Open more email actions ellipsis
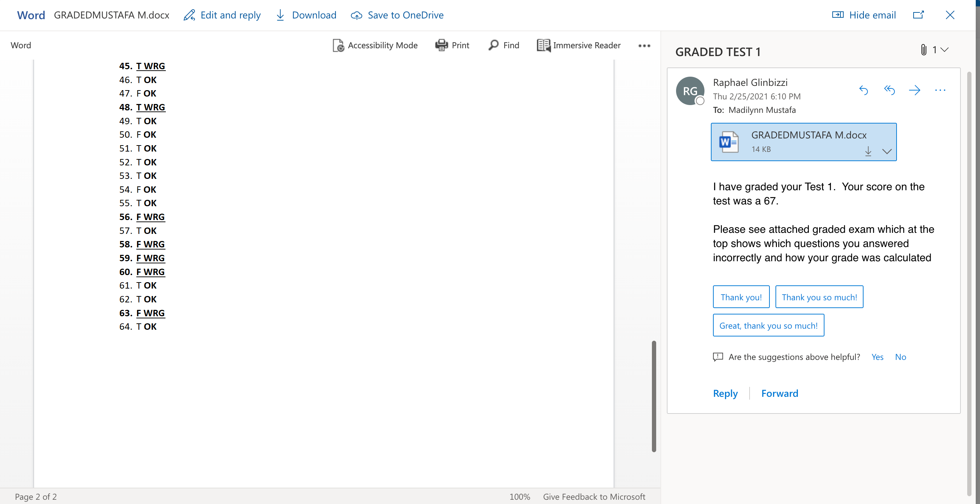The image size is (980, 504). click(x=940, y=90)
